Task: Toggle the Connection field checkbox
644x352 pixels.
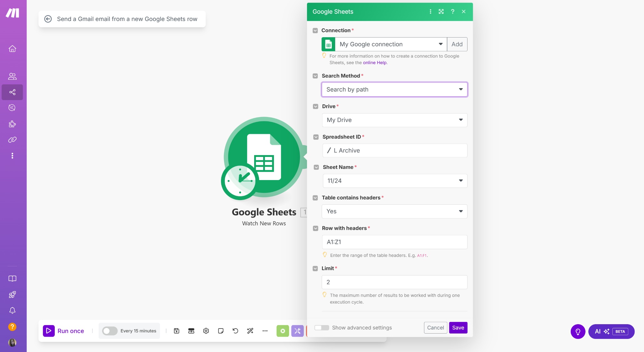Action: coord(315,31)
